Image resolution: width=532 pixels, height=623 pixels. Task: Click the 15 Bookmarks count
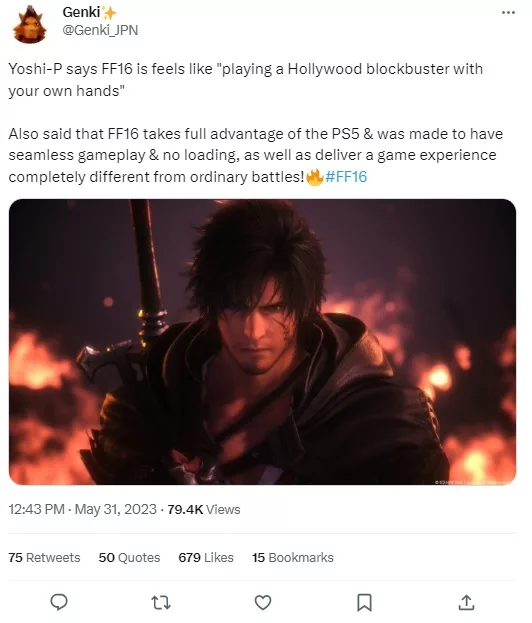[292, 557]
